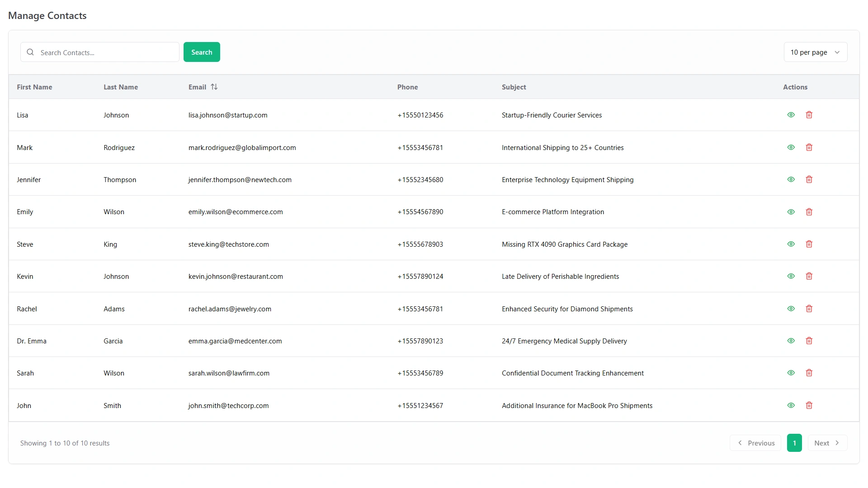Click subject 'Late Delivery of Perishable Ingredients'
The width and height of the screenshot is (868, 488).
click(560, 277)
